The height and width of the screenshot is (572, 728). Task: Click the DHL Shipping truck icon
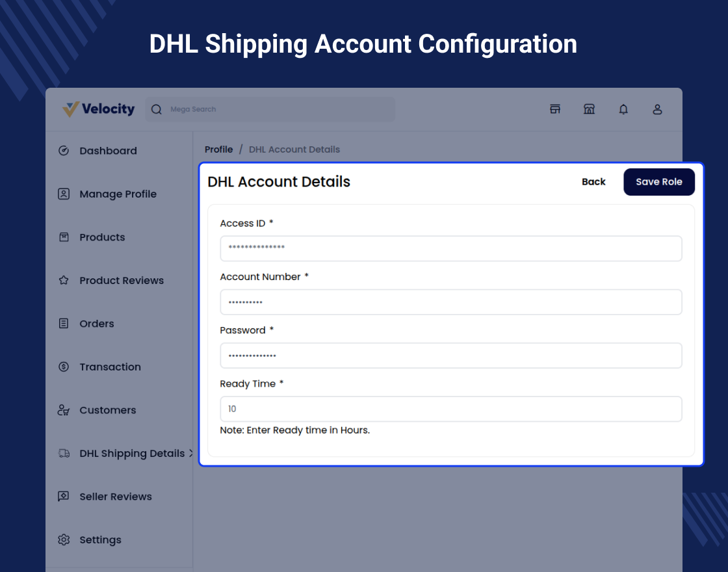(64, 454)
